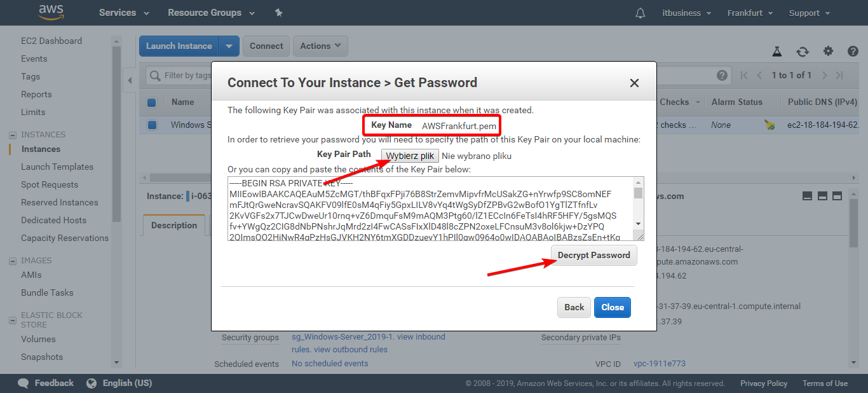Click inside the private key text area

[430, 209]
